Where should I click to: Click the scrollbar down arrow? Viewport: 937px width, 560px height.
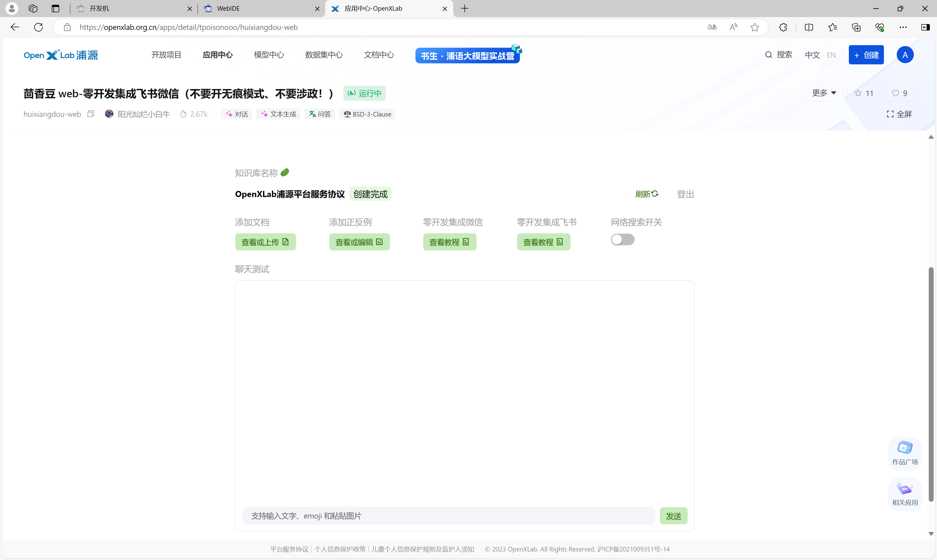pos(931,533)
